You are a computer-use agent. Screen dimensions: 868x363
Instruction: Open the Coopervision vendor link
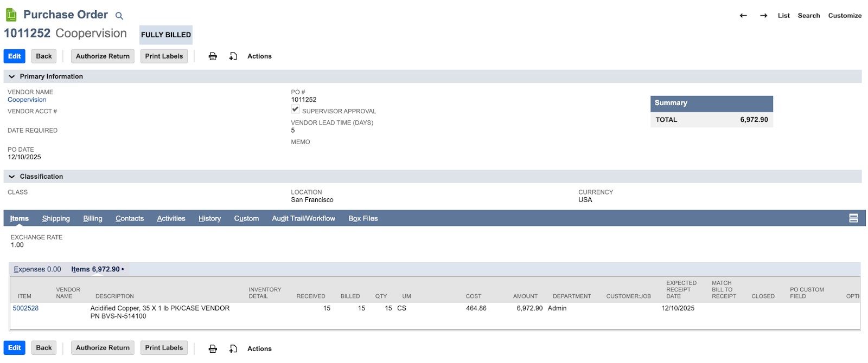27,100
